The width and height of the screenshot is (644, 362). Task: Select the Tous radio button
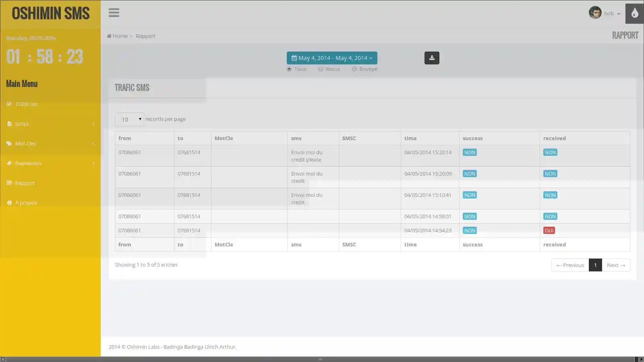point(289,69)
